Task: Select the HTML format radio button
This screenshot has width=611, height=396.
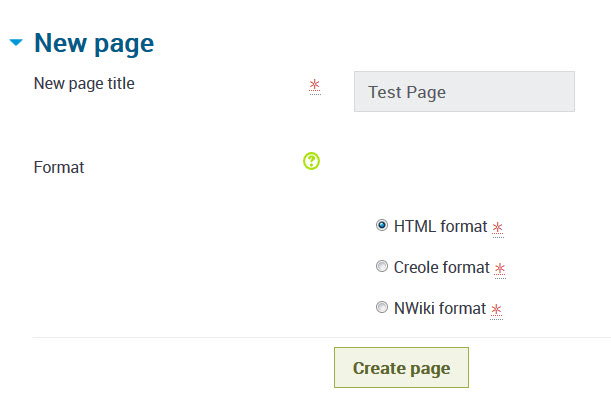Action: tap(381, 225)
